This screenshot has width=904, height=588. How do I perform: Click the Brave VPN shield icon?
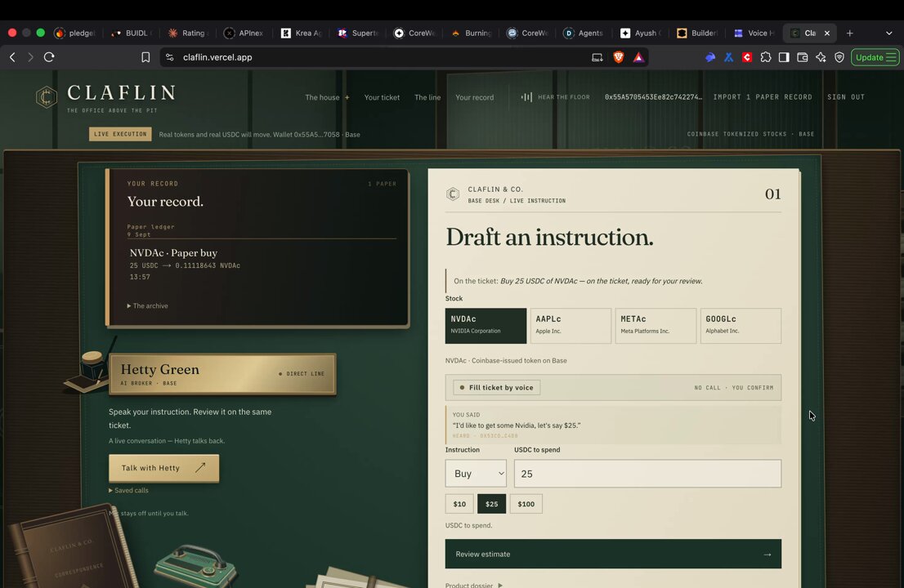pyautogui.click(x=839, y=57)
